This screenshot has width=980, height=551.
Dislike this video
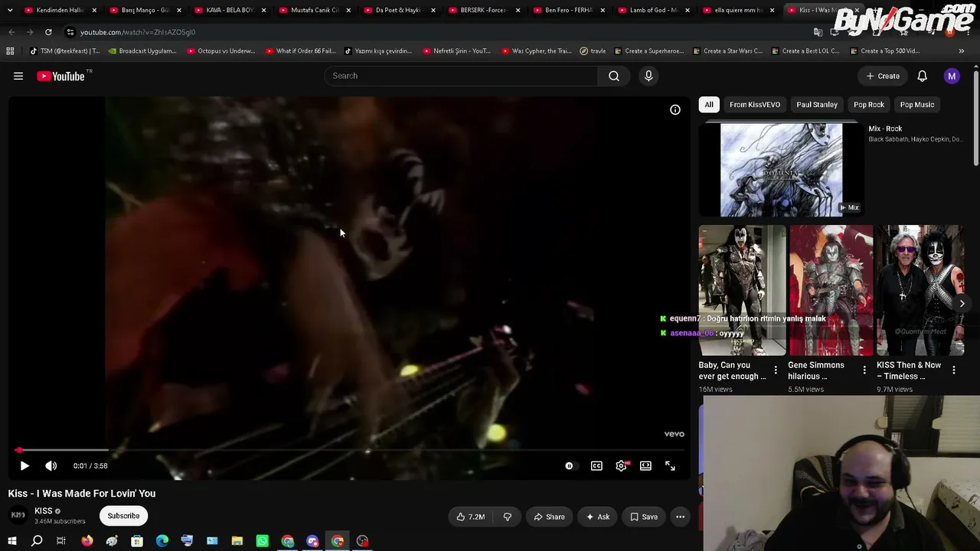[507, 517]
